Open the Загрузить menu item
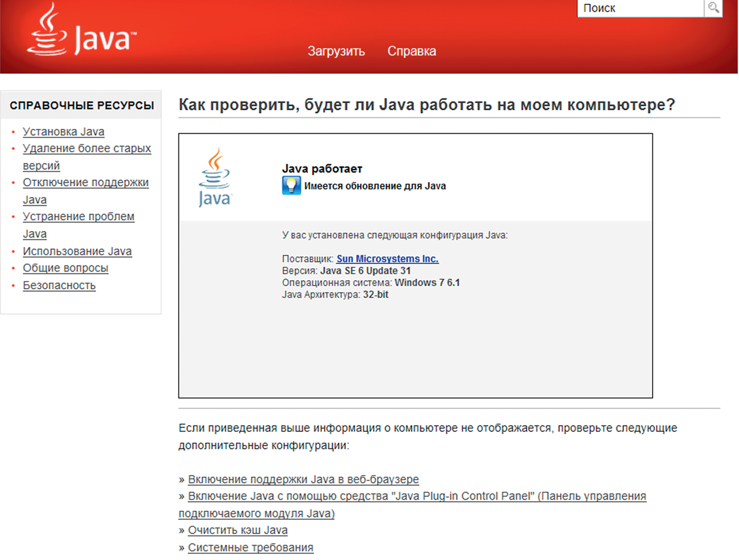 pos(336,51)
